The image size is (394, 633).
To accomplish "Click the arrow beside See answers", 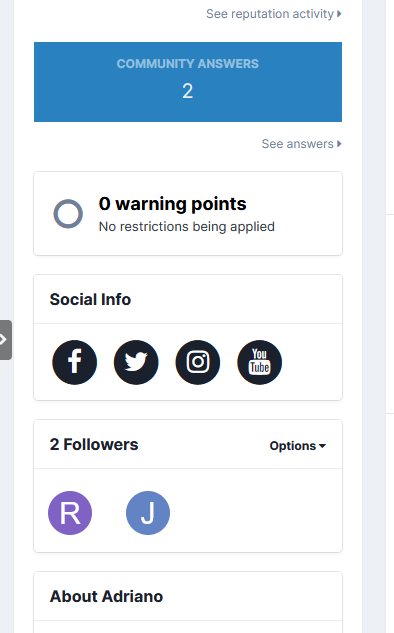I will (339, 144).
